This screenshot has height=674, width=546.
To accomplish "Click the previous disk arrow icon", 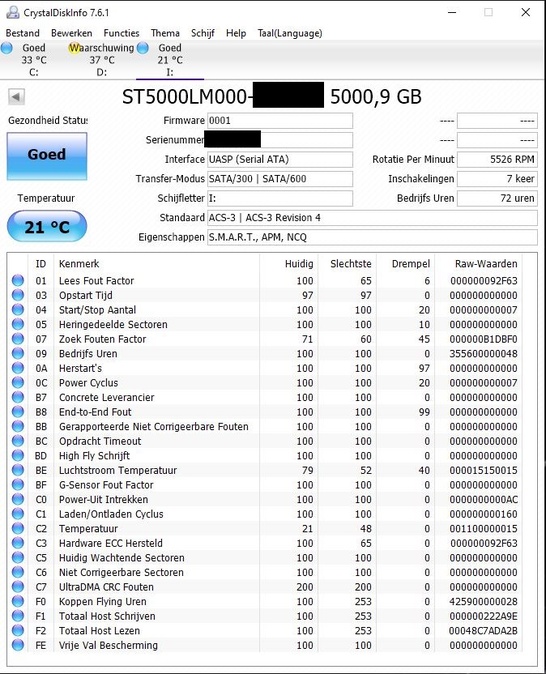I will (16, 97).
